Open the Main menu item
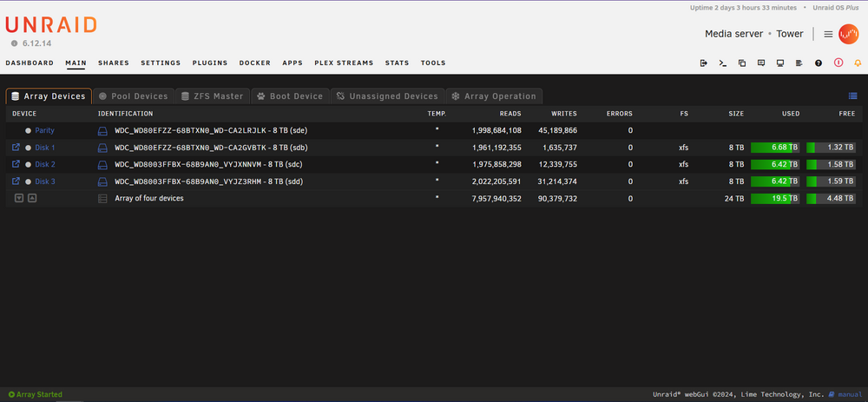Screen dimensions: 868x402 (76, 63)
